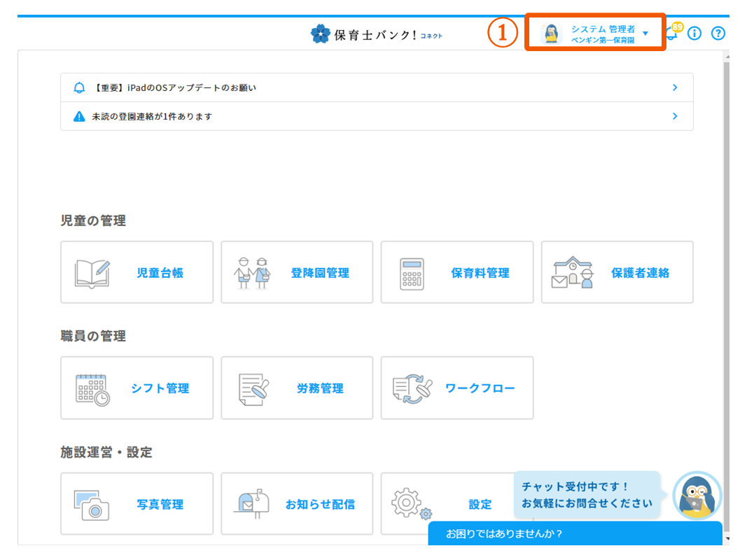Click the book icon on 児童台帳
Screen dimensions: 747x560
92,273
